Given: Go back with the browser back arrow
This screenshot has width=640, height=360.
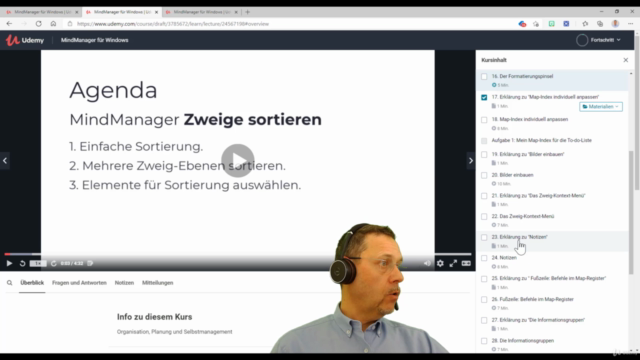Looking at the screenshot, I should (9, 24).
